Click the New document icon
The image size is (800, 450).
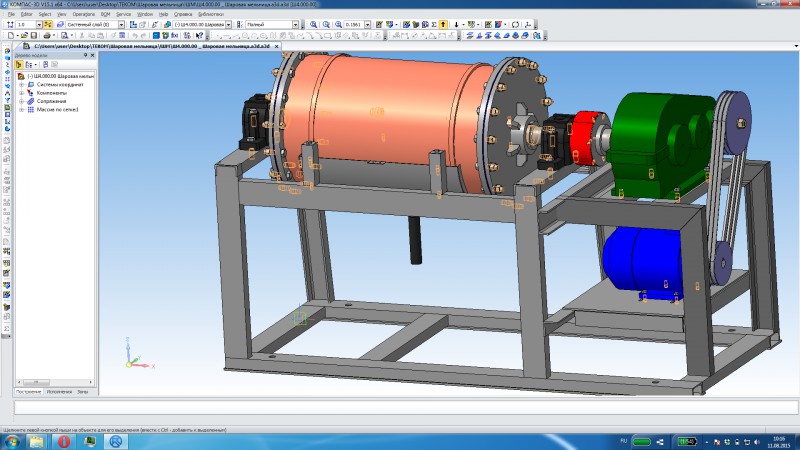tap(11, 35)
